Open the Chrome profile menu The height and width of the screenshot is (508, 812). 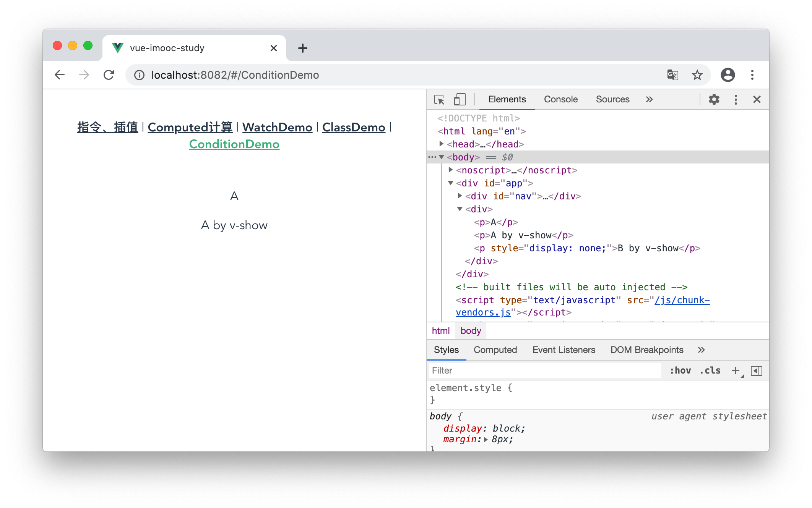(728, 75)
